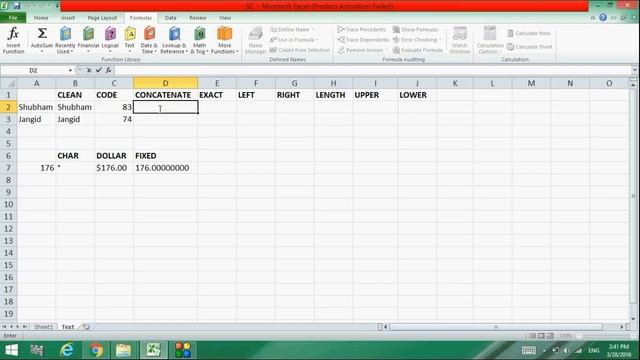Open Internet Explorer from the taskbar
The width and height of the screenshot is (640, 360).
[66, 350]
